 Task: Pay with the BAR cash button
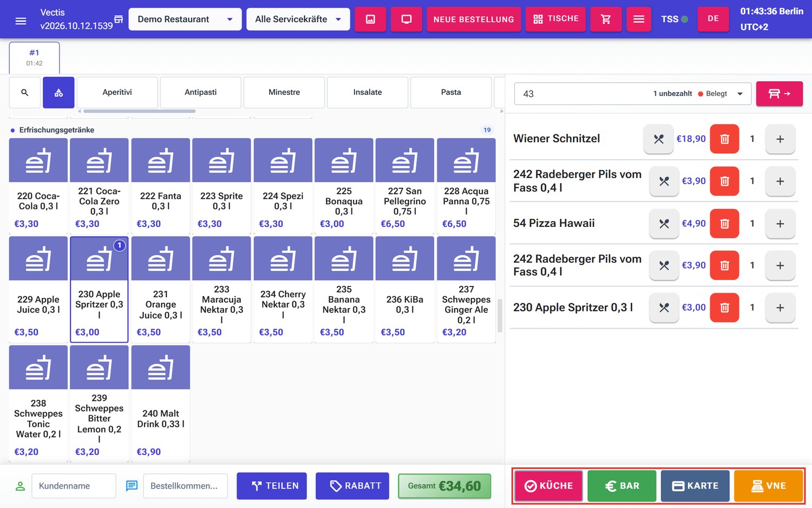point(622,486)
